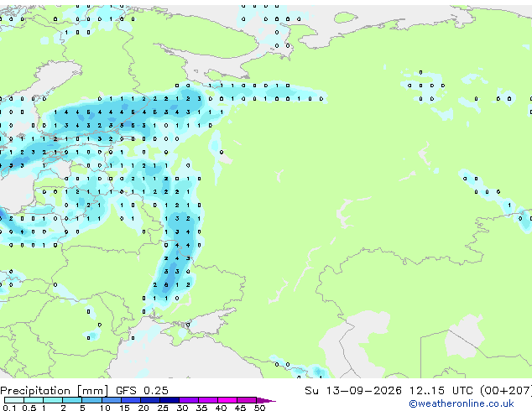Screen dimensions: 532x411
Task: Click the 45 to 50 mm legend swatch
Action: pos(247,400)
